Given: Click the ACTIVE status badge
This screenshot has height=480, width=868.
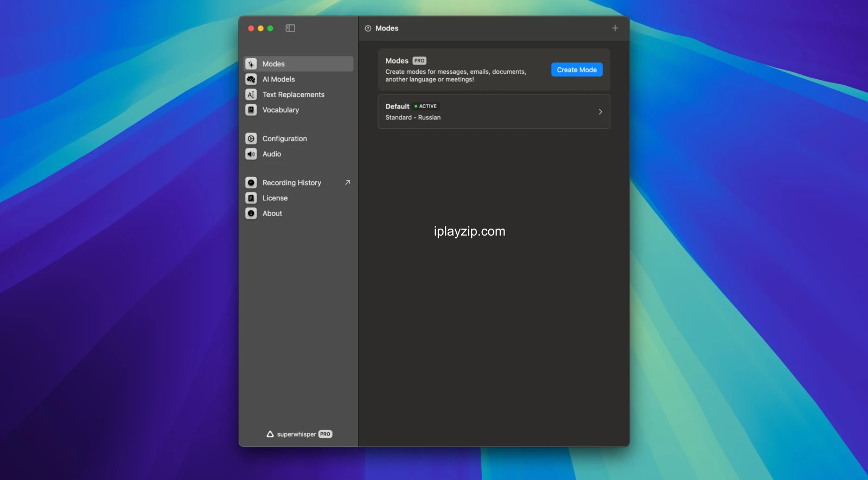Looking at the screenshot, I should [425, 106].
